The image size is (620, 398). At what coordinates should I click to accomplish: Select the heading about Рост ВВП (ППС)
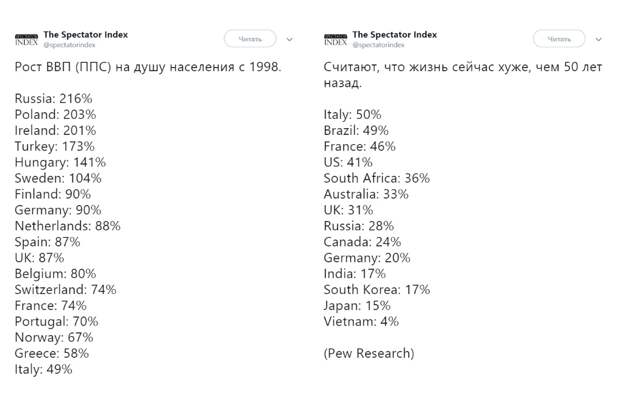pyautogui.click(x=148, y=67)
